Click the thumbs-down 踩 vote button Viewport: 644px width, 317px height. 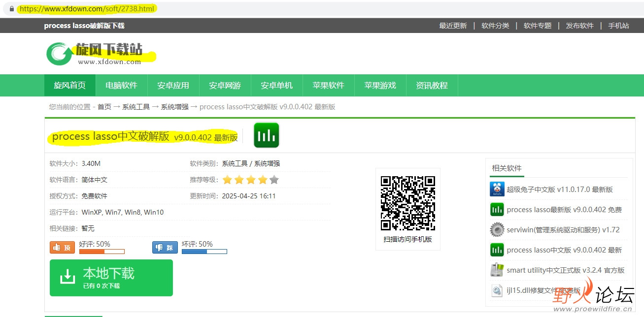click(x=165, y=247)
